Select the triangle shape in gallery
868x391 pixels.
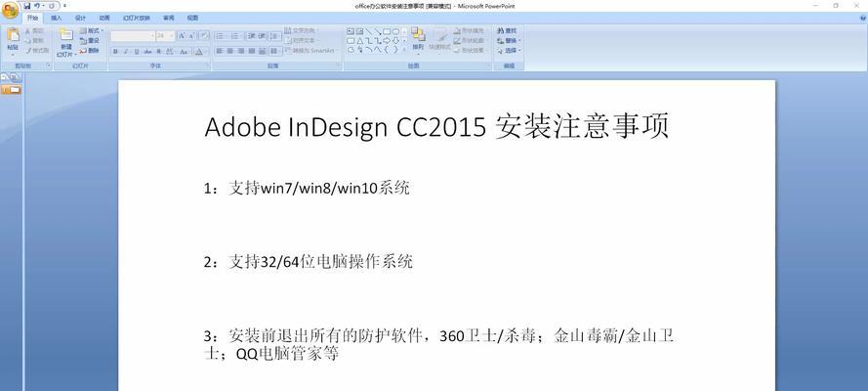pos(360,41)
